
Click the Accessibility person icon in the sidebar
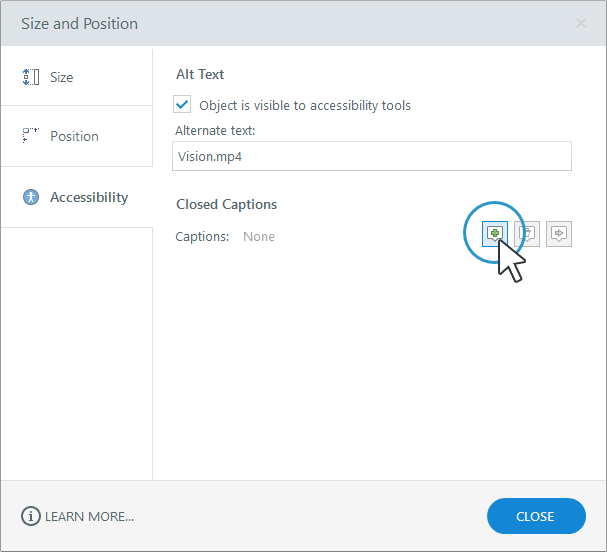(x=31, y=197)
